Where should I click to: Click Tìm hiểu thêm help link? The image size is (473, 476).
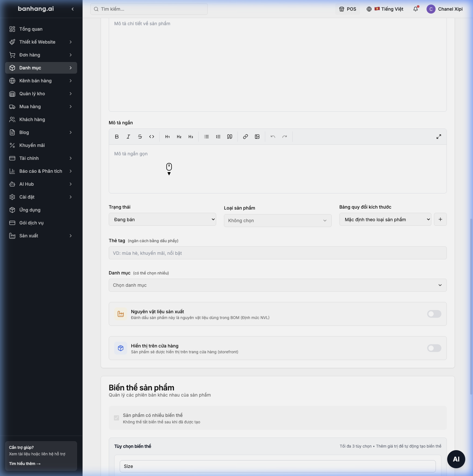pos(25,463)
